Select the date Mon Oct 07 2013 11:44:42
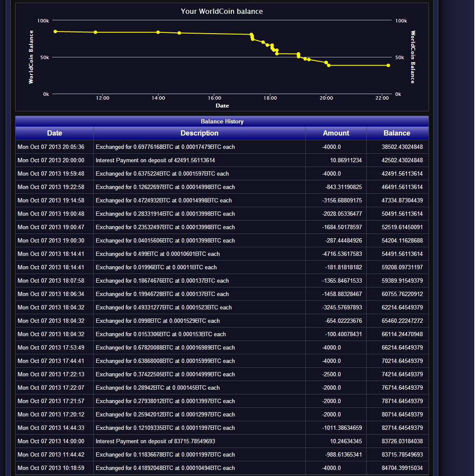Image resolution: width=476 pixels, height=476 pixels. coord(51,454)
